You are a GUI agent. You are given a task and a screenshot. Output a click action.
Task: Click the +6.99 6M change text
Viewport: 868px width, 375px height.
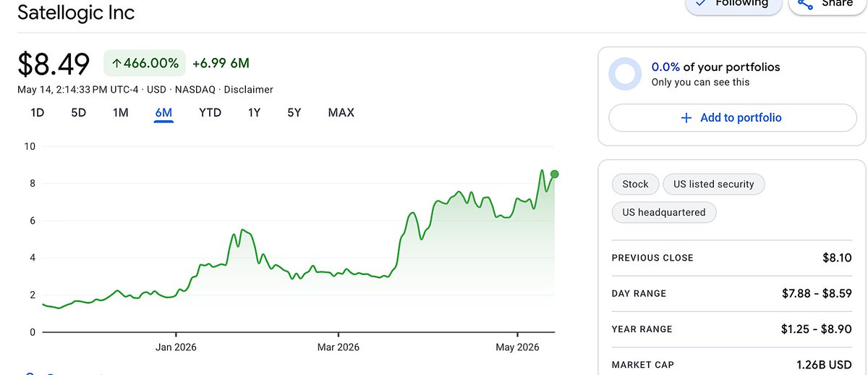(x=221, y=63)
